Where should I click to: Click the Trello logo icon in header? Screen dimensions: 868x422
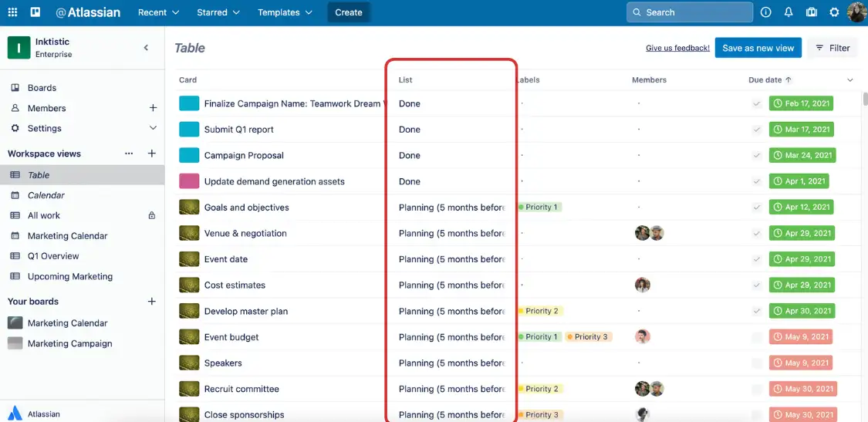pyautogui.click(x=35, y=12)
